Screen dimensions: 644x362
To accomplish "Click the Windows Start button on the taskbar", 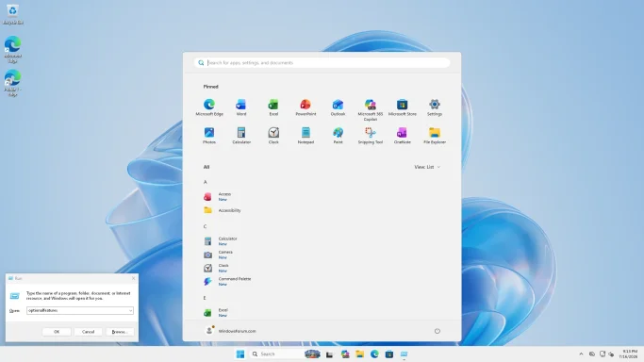I will tap(240, 354).
